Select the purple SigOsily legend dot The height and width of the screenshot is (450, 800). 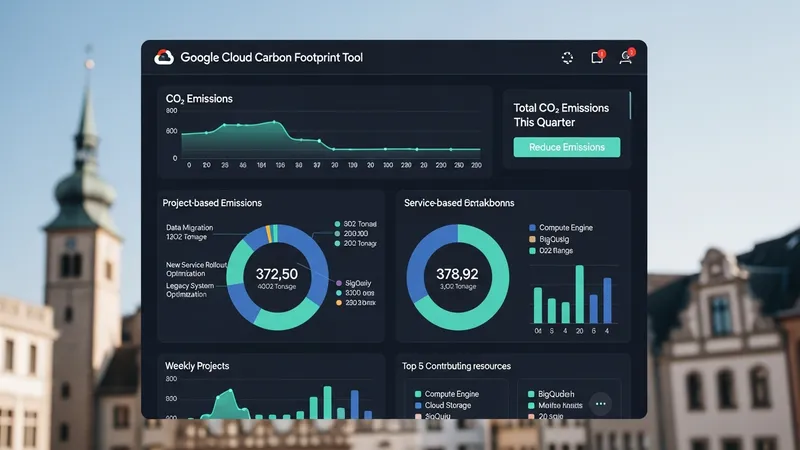339,283
